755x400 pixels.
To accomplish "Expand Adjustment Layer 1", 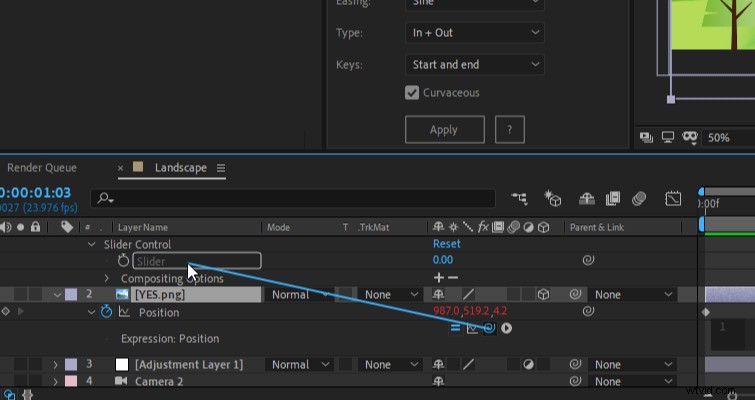I will point(55,365).
